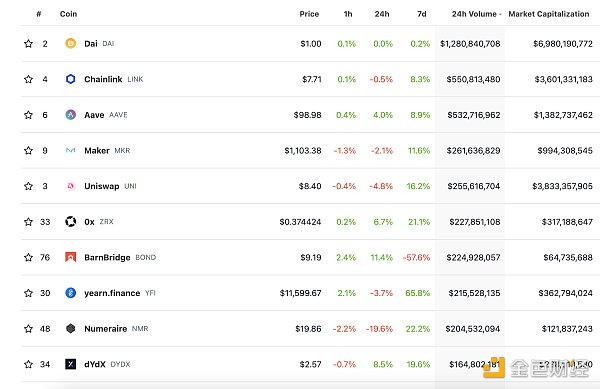Sort by 7d change column header
Image resolution: width=600 pixels, height=389 pixels.
[422, 14]
